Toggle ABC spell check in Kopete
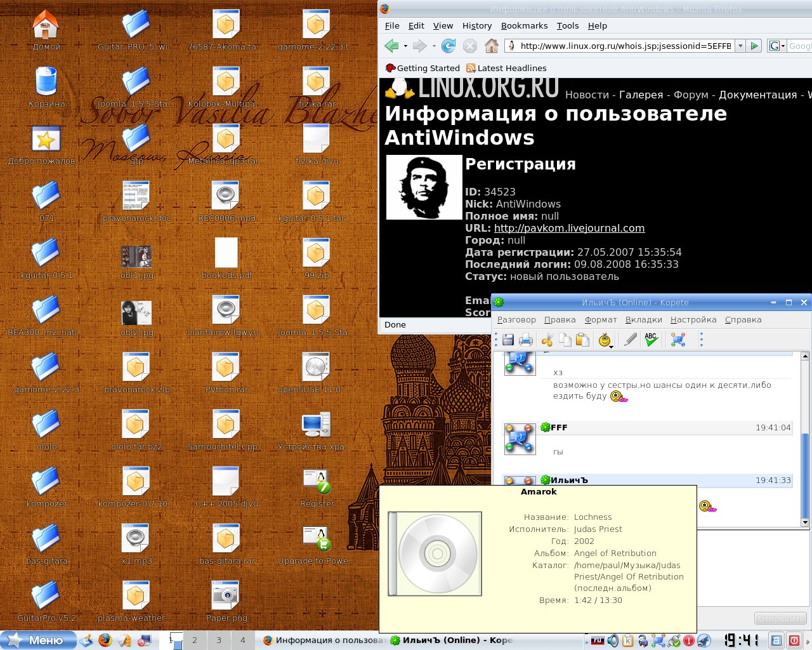This screenshot has height=650, width=812. click(x=651, y=340)
